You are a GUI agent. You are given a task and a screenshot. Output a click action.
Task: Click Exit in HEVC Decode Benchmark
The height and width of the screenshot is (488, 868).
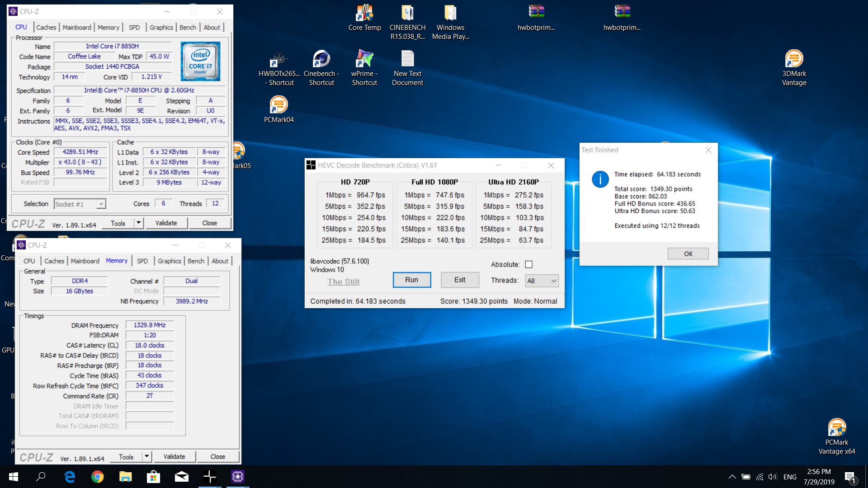pos(460,280)
